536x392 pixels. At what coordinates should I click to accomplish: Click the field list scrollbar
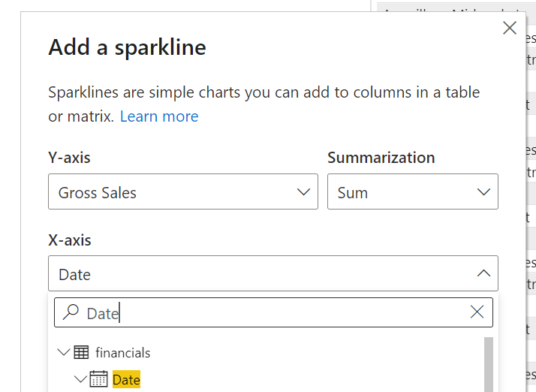point(489,364)
